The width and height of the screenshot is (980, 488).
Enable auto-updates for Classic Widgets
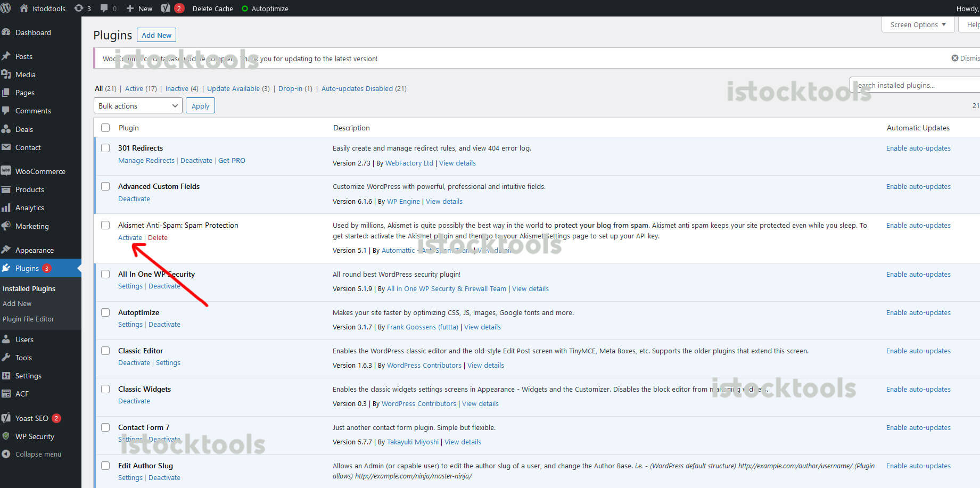click(x=918, y=390)
